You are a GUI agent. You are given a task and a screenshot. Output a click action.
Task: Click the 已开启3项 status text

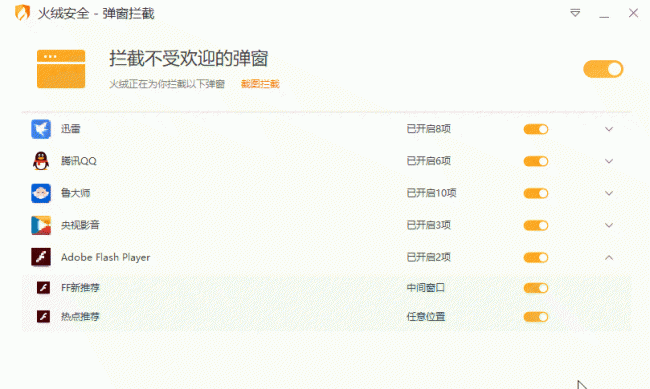point(429,225)
